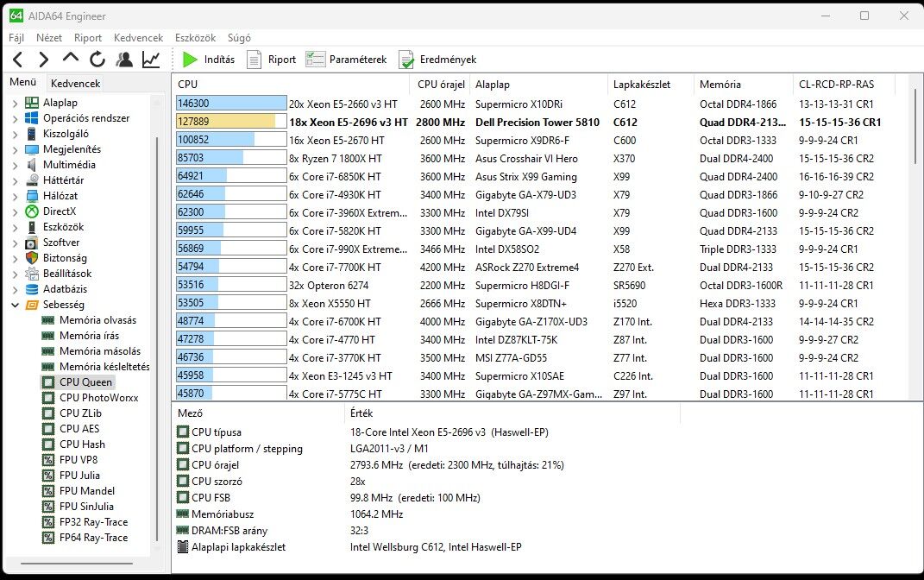The width and height of the screenshot is (924, 580).
Task: Open FP64 Ray-Trace benchmark
Action: point(94,538)
